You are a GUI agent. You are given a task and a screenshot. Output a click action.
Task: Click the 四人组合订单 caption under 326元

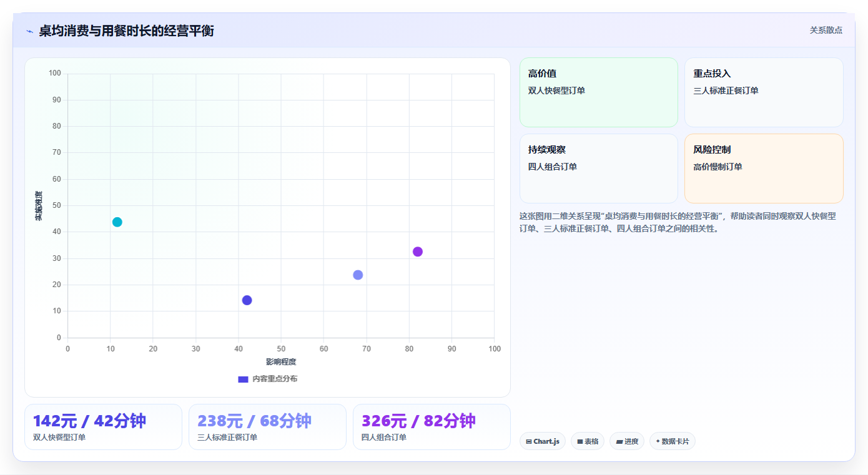click(384, 438)
